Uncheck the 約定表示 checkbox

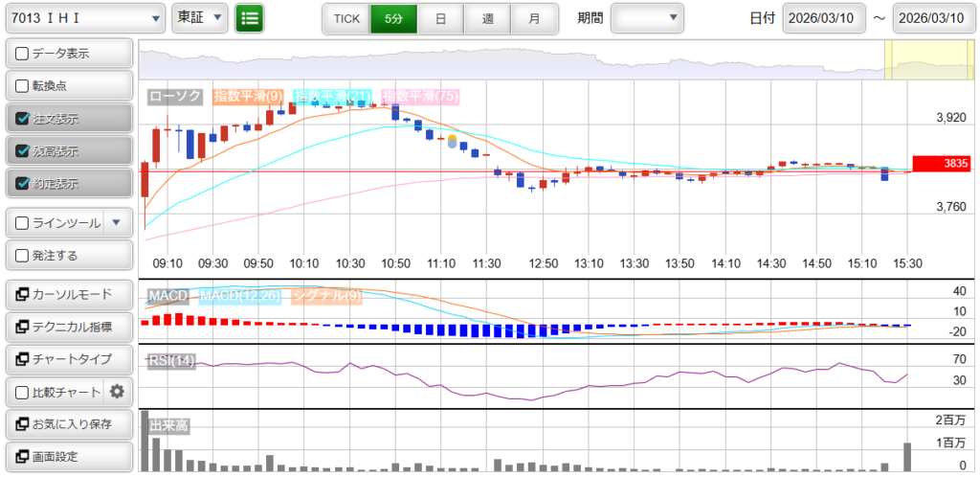[23, 184]
